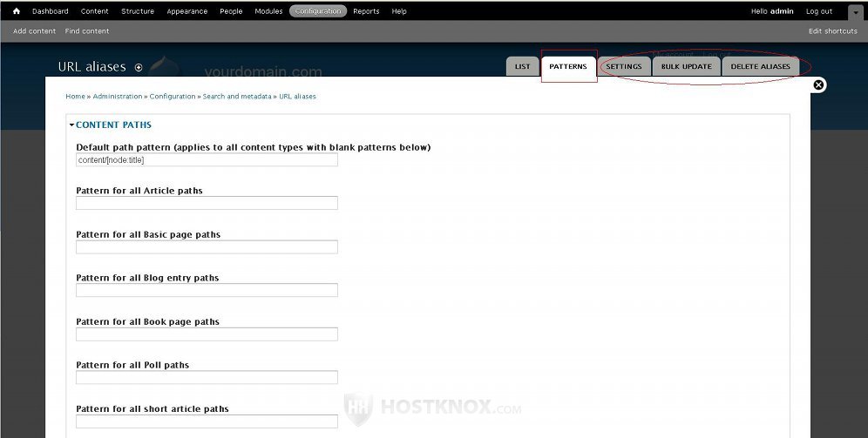The width and height of the screenshot is (868, 438).
Task: Click the Pattern for all Poll paths field
Action: [207, 378]
